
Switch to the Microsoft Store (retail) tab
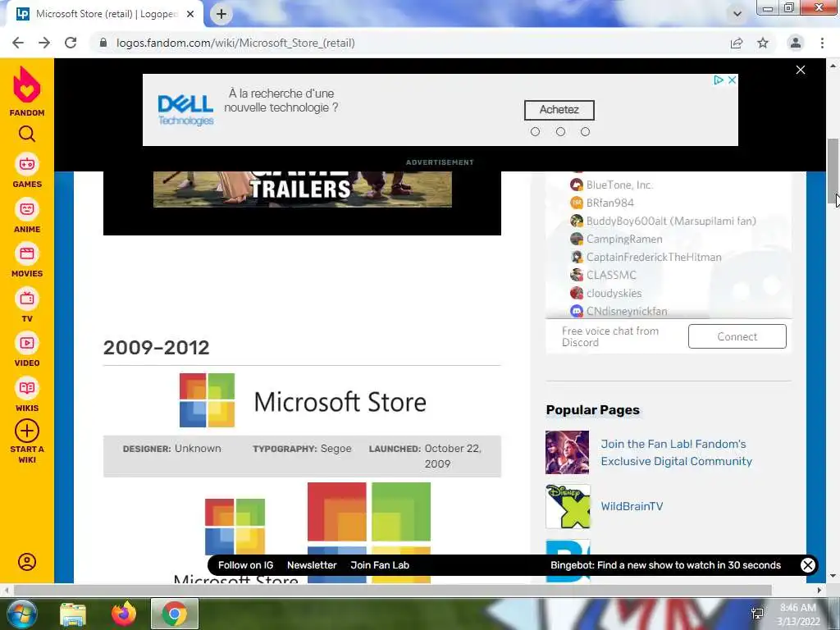(x=106, y=14)
